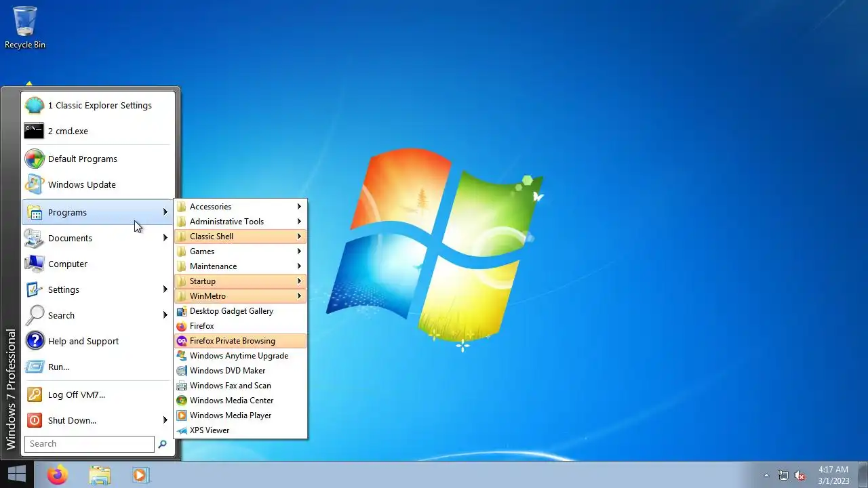Viewport: 868px width, 488px height.
Task: Click inside the start menu Search field
Action: [90, 444]
